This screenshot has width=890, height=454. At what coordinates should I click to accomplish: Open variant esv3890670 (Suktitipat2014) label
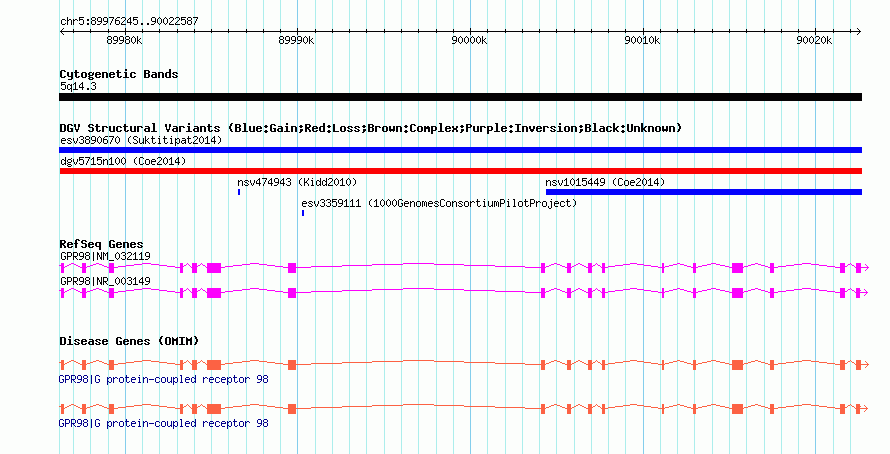click(141, 140)
